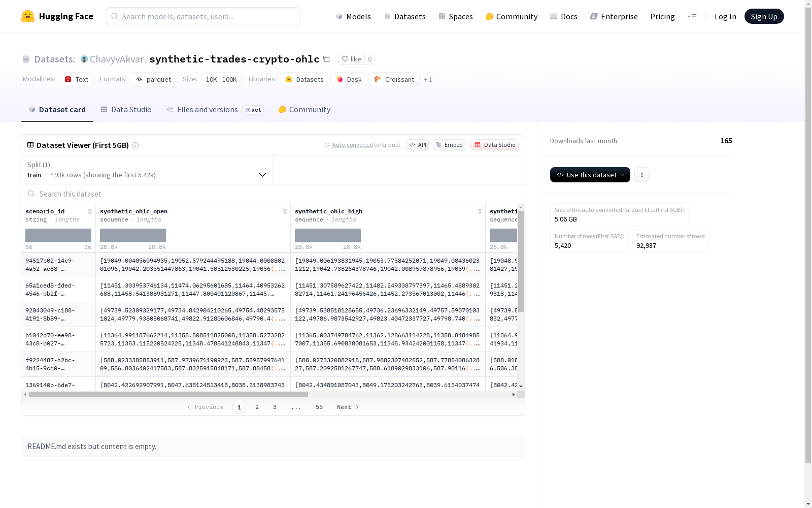Go to page 3 of results
The width and height of the screenshot is (812, 508).
275,407
